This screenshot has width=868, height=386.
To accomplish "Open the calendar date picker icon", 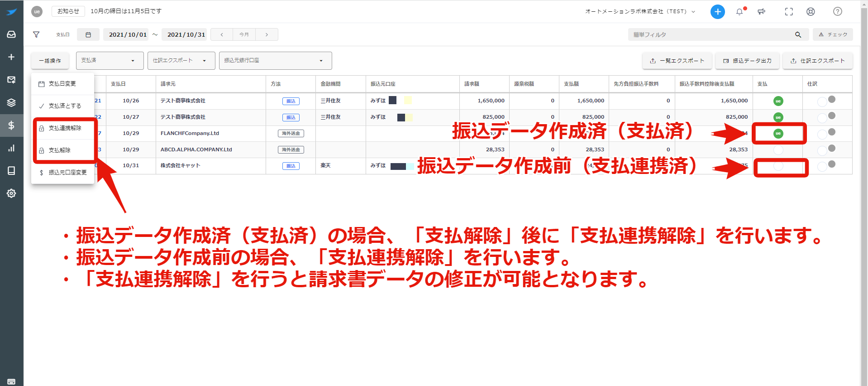I will coord(88,34).
